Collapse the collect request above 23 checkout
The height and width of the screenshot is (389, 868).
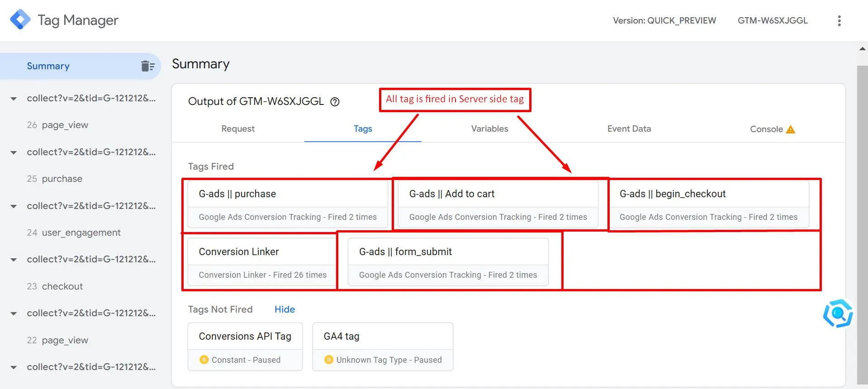14,260
